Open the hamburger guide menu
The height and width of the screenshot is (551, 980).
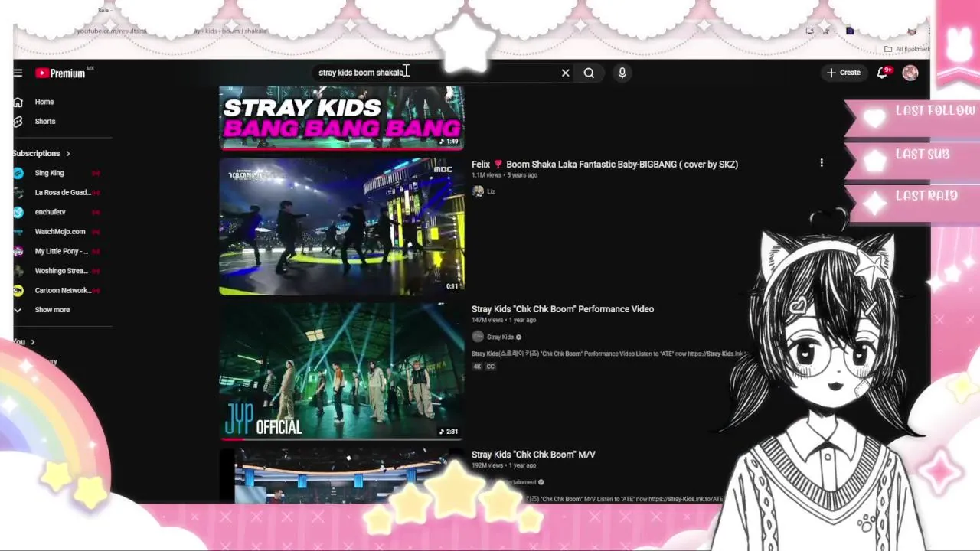18,73
